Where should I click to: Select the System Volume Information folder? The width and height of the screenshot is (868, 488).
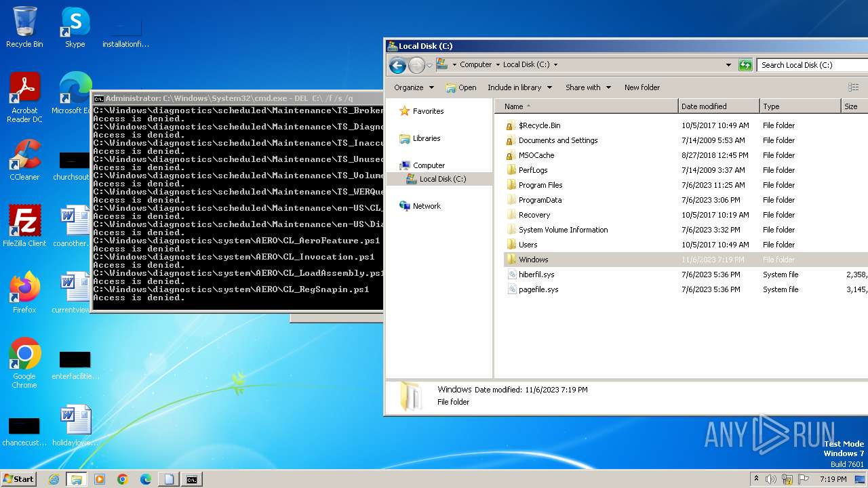point(556,230)
